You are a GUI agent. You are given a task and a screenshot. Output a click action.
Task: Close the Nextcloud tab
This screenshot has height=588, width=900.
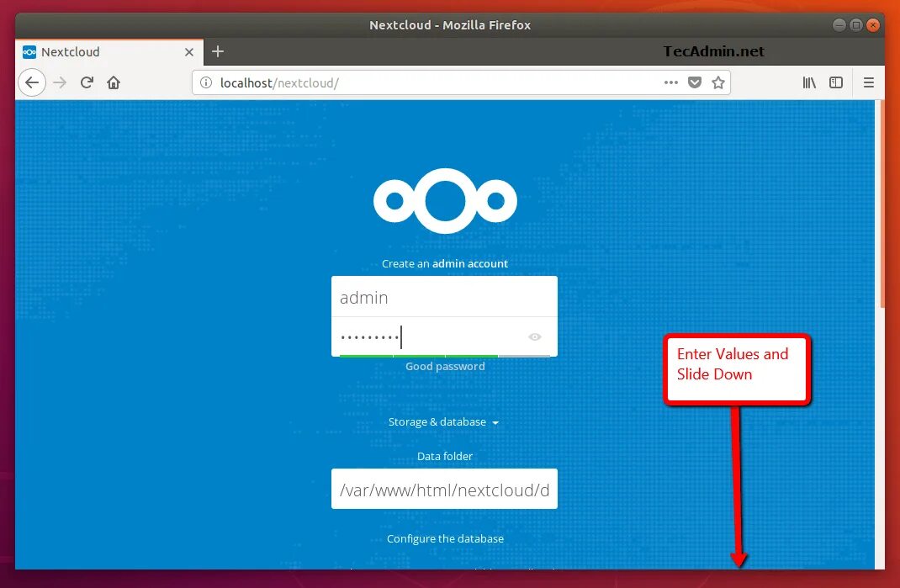click(x=189, y=52)
